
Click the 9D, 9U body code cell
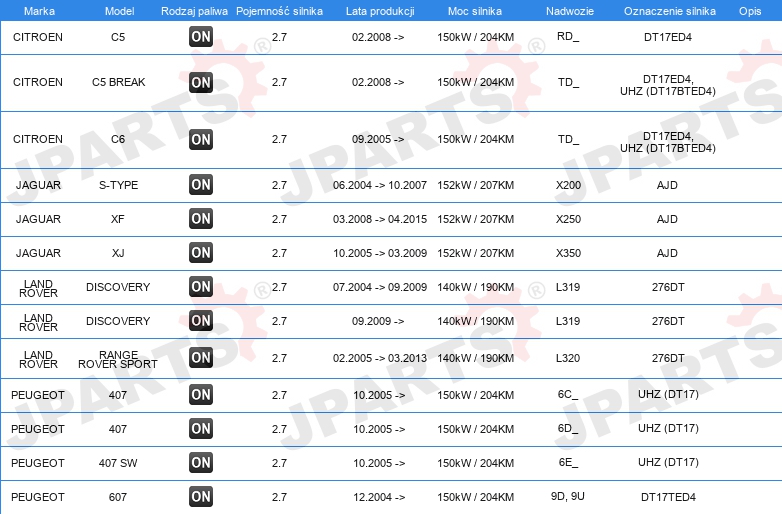[x=568, y=497]
